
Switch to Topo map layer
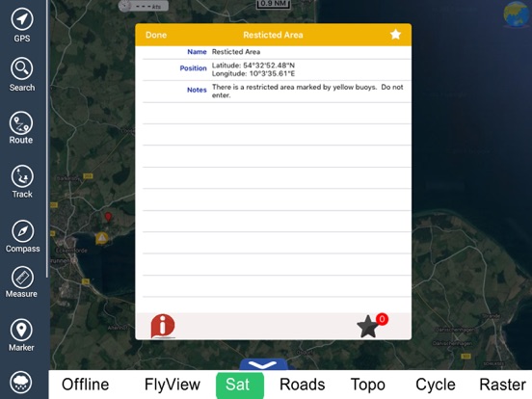coord(368,385)
